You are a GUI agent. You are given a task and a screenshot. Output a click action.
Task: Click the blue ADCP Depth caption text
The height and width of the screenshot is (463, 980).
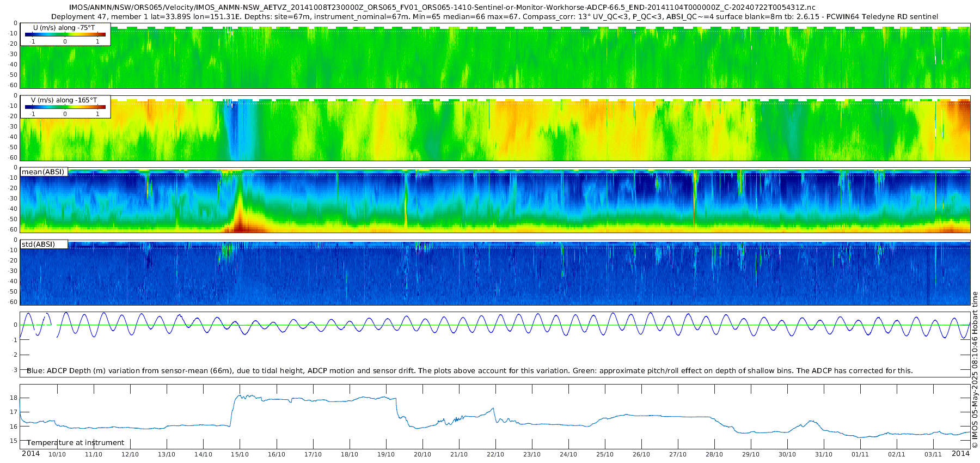(469, 371)
